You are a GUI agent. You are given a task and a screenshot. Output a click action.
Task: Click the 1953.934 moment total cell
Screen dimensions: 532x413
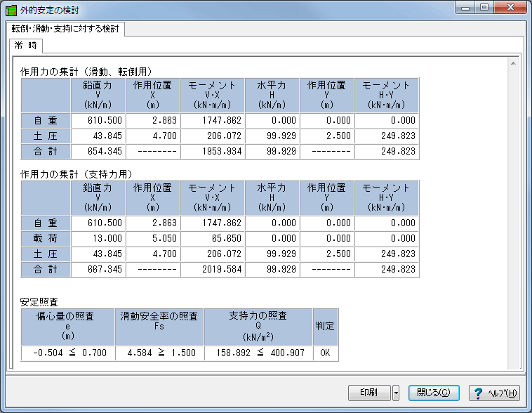tap(213, 152)
